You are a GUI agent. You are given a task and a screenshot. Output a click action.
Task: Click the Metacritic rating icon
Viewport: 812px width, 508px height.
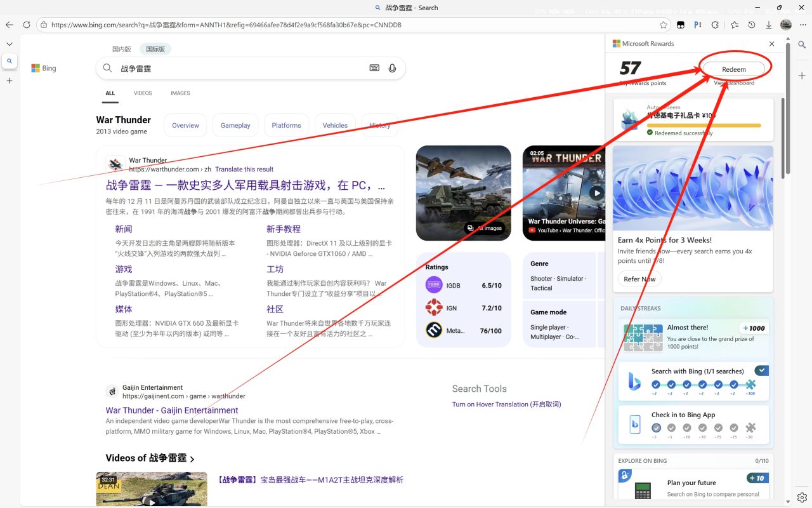click(x=434, y=330)
